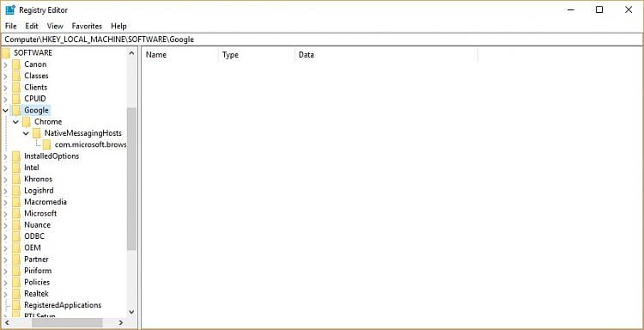This screenshot has height=330, width=644.
Task: Open the Favorites menu
Action: (x=87, y=26)
